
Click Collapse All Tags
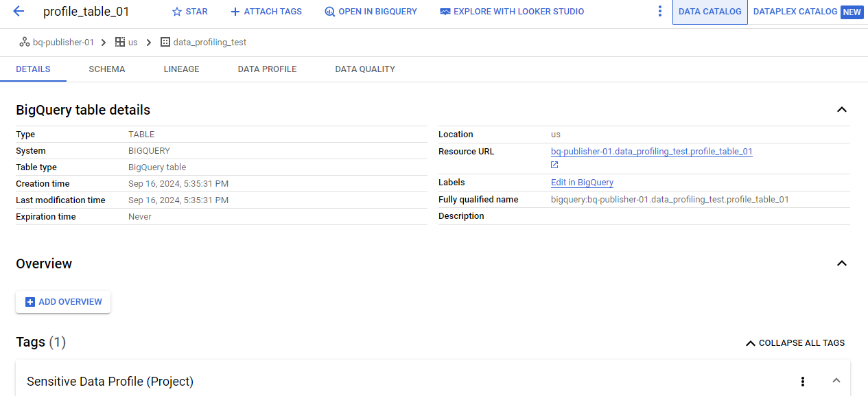(795, 342)
